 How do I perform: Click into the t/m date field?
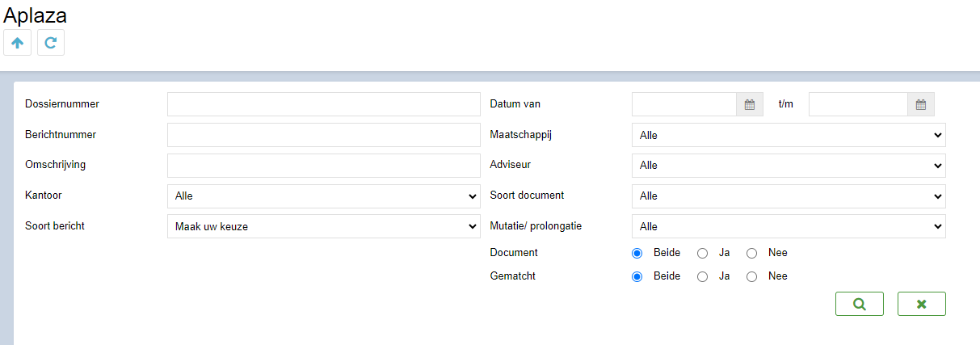tap(859, 104)
